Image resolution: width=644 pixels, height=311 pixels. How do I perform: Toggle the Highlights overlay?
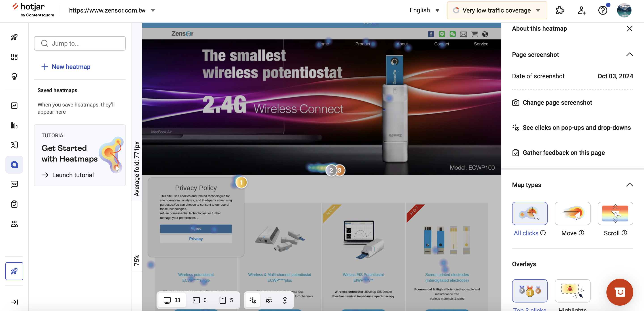click(572, 290)
